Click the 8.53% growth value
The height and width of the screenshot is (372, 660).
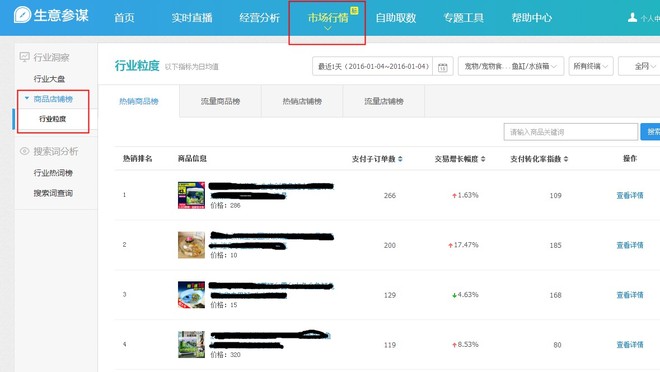pyautogui.click(x=468, y=345)
